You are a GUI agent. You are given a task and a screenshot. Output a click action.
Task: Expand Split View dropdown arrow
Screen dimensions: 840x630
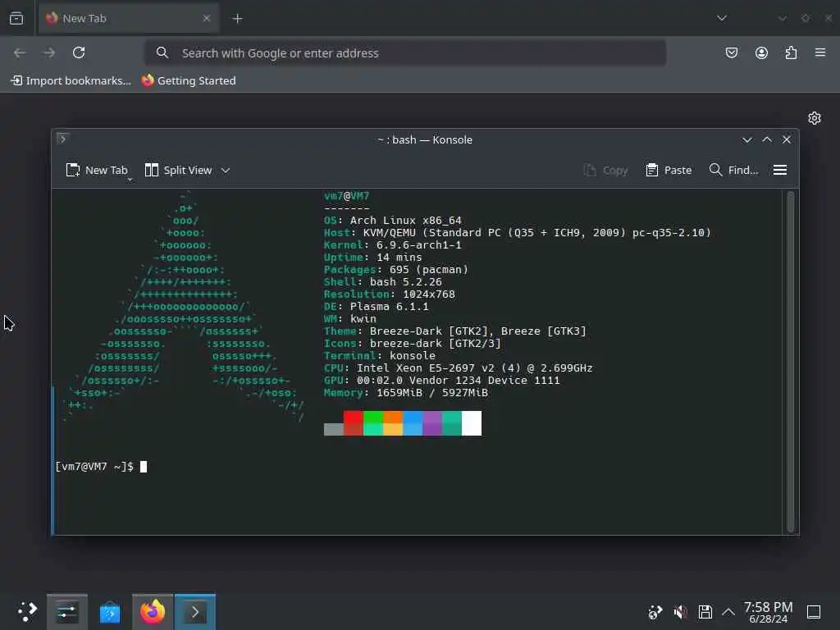226,171
